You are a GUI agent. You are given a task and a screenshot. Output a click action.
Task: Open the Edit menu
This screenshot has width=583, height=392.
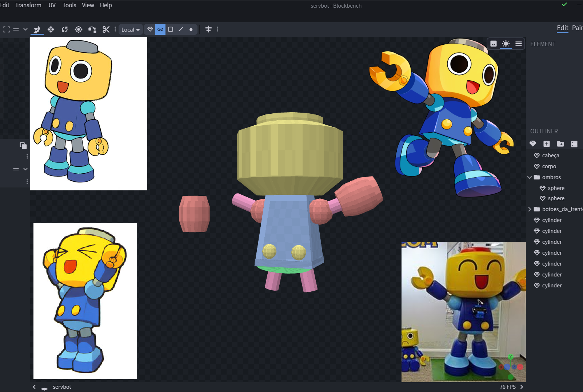[x=5, y=5]
